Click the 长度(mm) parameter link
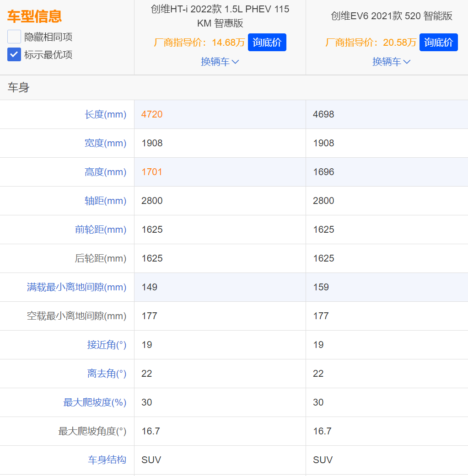The width and height of the screenshot is (468, 476). [105, 114]
